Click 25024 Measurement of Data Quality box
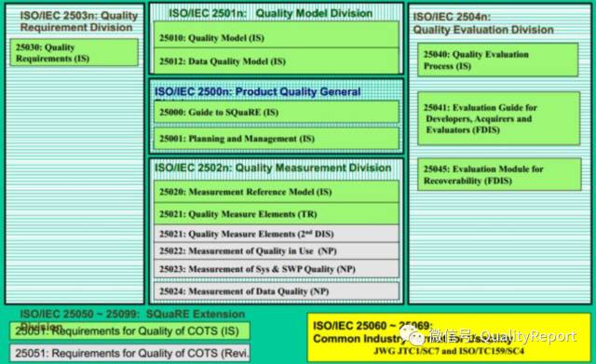596x364 pixels. pyautogui.click(x=277, y=291)
